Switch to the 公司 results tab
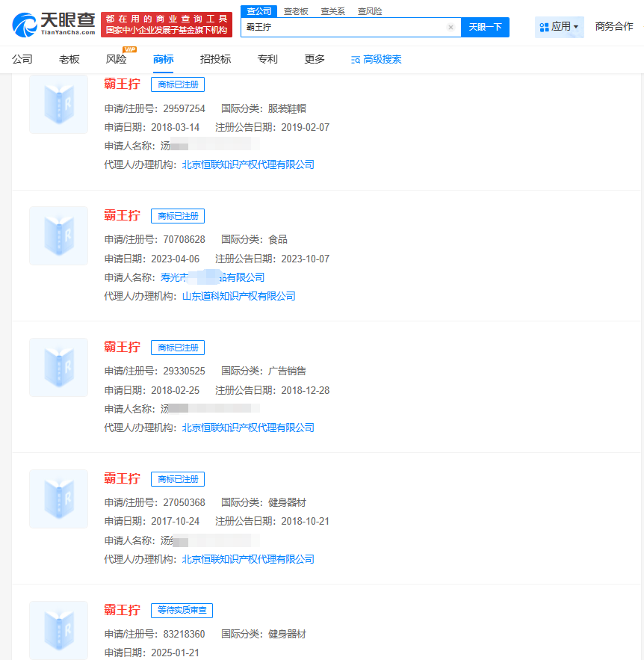The height and width of the screenshot is (660, 644). pyautogui.click(x=22, y=59)
